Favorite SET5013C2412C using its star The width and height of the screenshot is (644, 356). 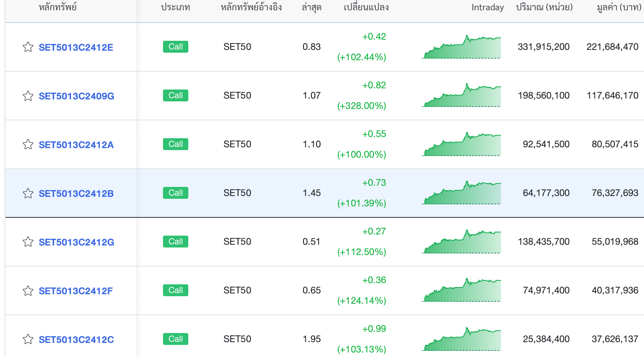click(x=28, y=339)
